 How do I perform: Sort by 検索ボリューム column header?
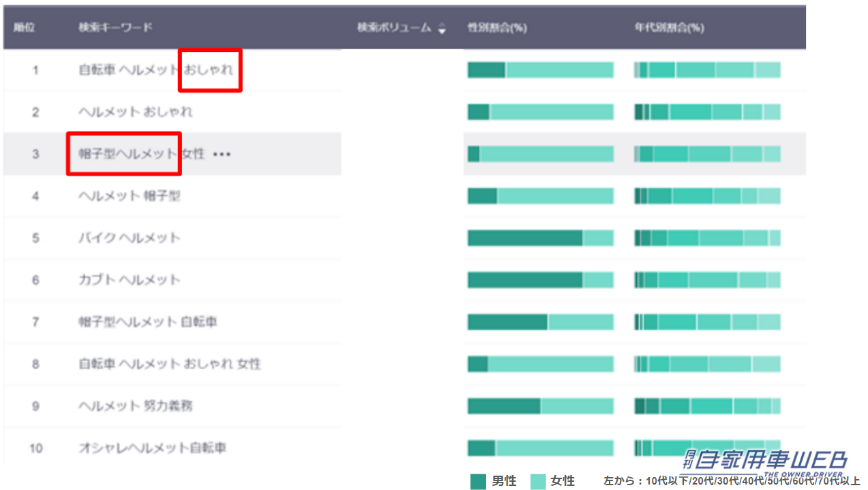(x=394, y=28)
